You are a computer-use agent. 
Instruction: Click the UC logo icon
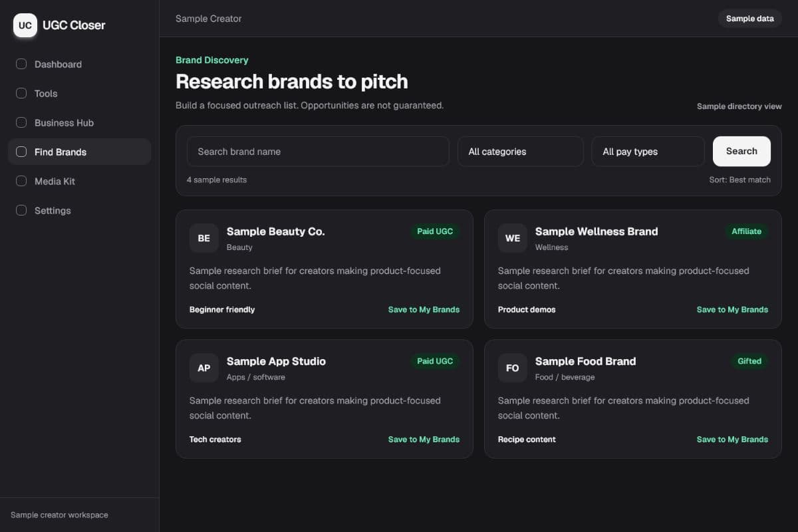(25, 25)
